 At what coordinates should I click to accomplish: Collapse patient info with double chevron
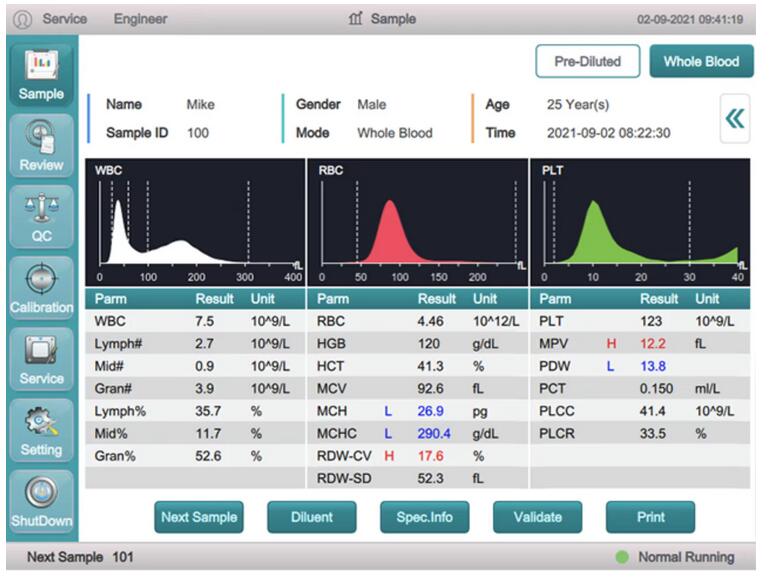tap(734, 119)
